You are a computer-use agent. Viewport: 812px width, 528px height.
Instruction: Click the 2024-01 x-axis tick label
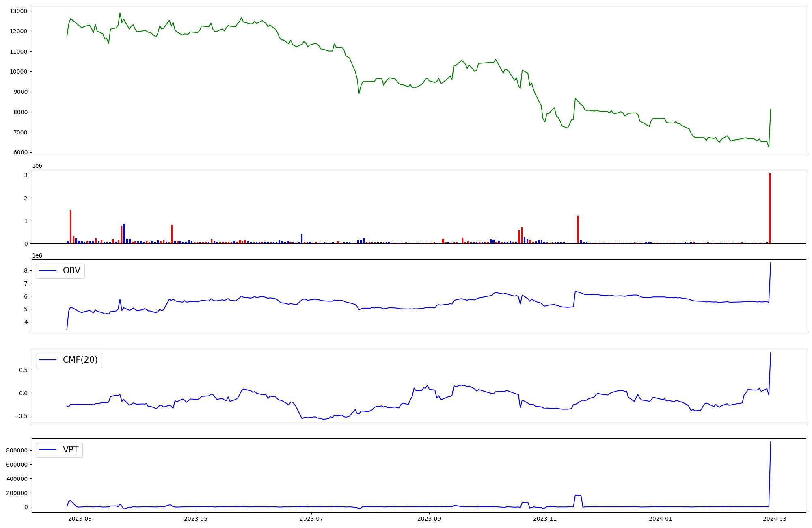(x=661, y=519)
